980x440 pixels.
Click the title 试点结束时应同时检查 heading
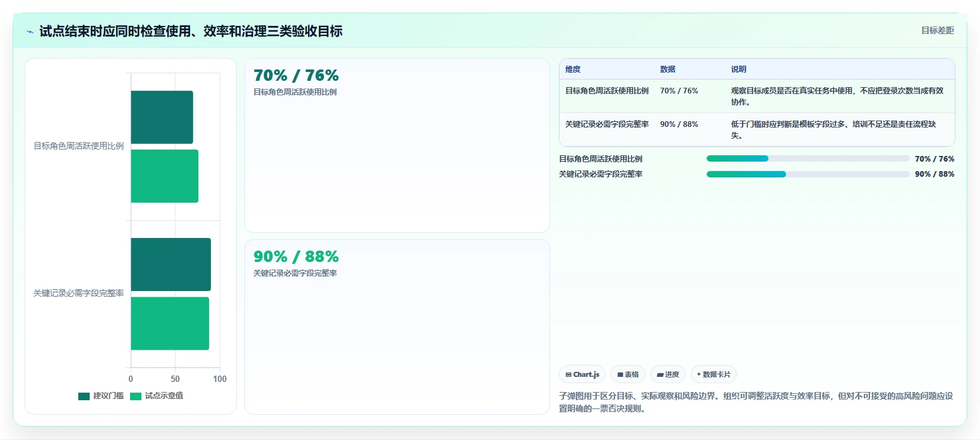(191, 32)
